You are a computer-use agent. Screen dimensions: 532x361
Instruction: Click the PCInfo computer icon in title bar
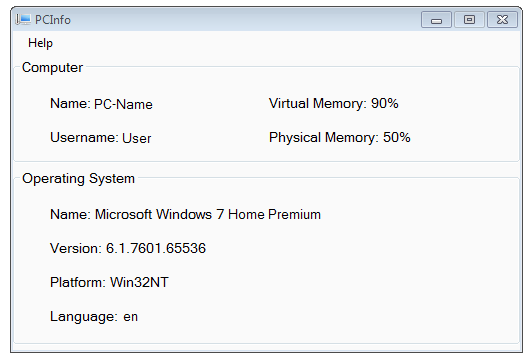tap(23, 20)
